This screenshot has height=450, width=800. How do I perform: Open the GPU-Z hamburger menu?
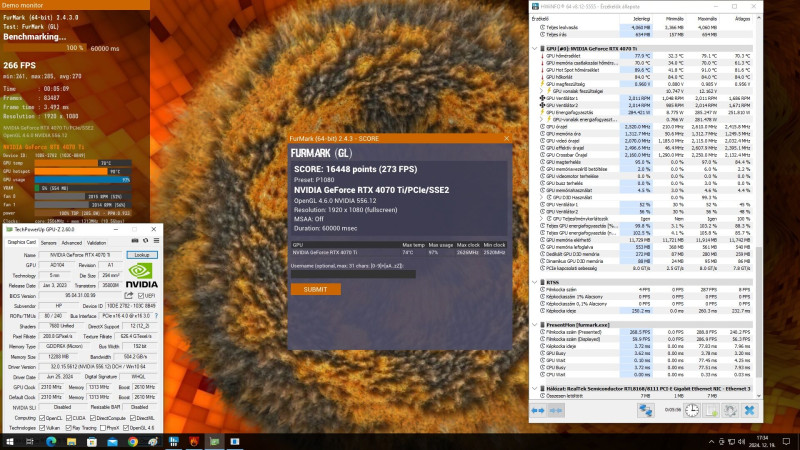point(156,241)
